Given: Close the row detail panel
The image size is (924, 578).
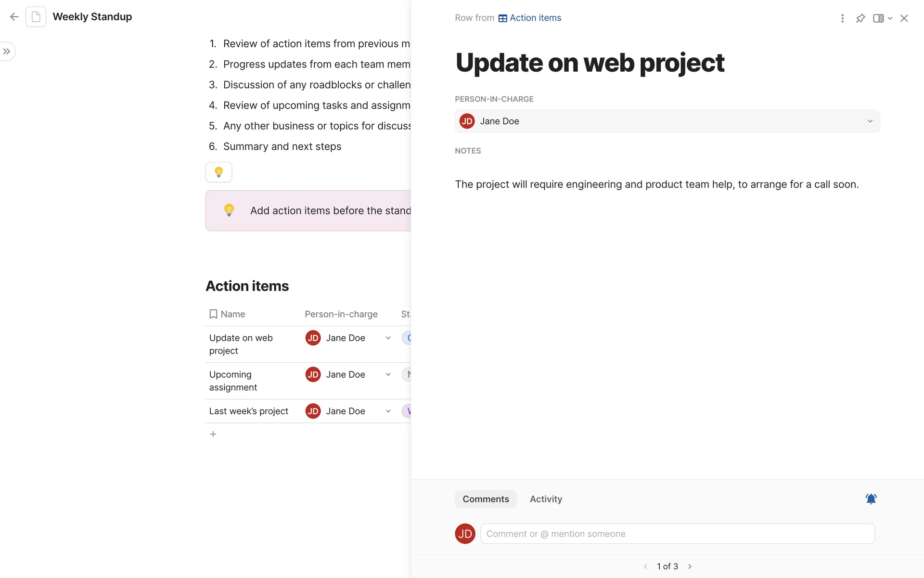Looking at the screenshot, I should (x=904, y=18).
